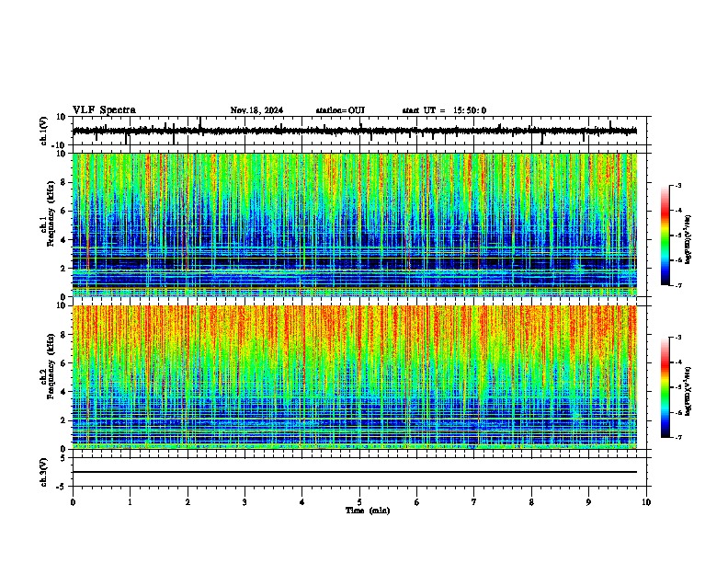Click the "-3" label on ch.2 colorbar
The image size is (728, 563).
pos(678,338)
